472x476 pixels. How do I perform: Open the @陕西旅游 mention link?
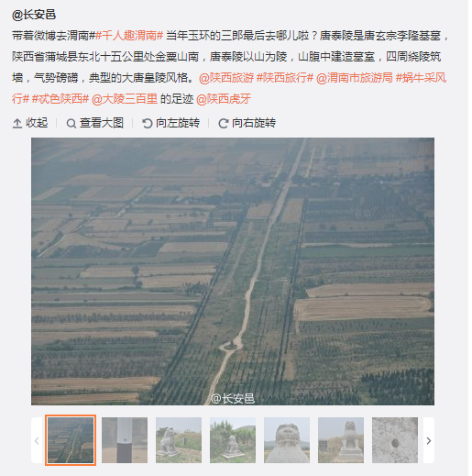(x=226, y=78)
